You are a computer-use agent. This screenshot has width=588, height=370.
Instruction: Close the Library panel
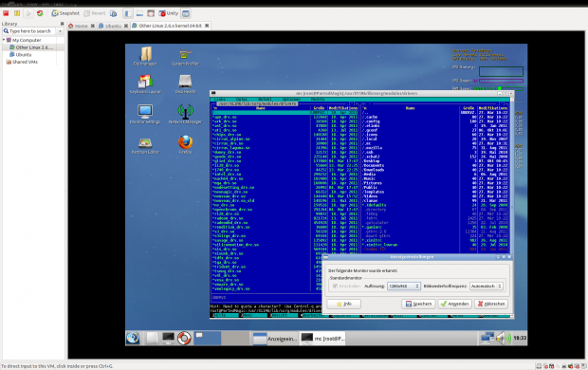[62, 24]
